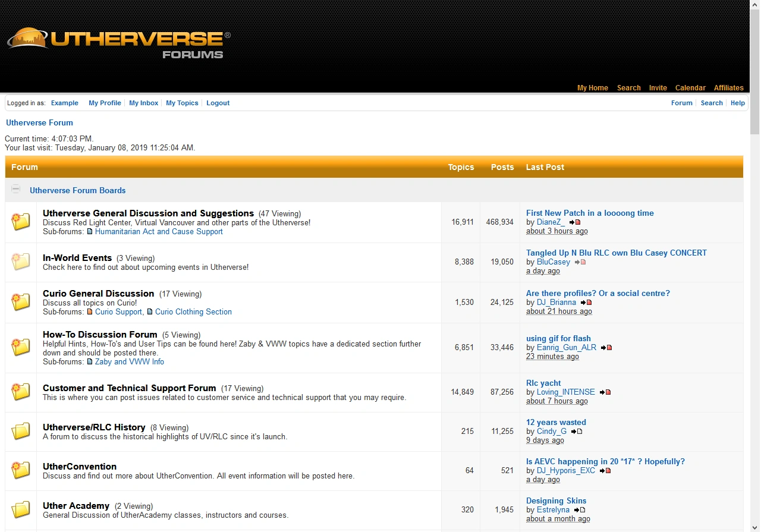Open the new-post page icon next to BluCasey

[x=582, y=262]
